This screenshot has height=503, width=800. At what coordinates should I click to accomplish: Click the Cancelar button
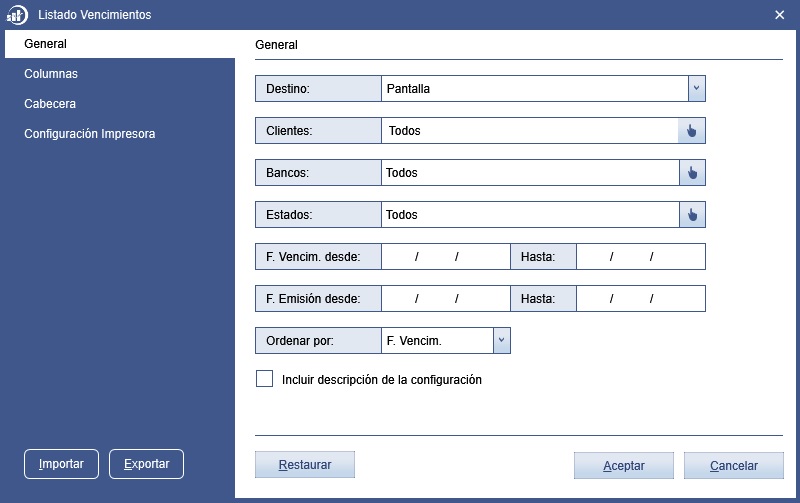tap(734, 465)
